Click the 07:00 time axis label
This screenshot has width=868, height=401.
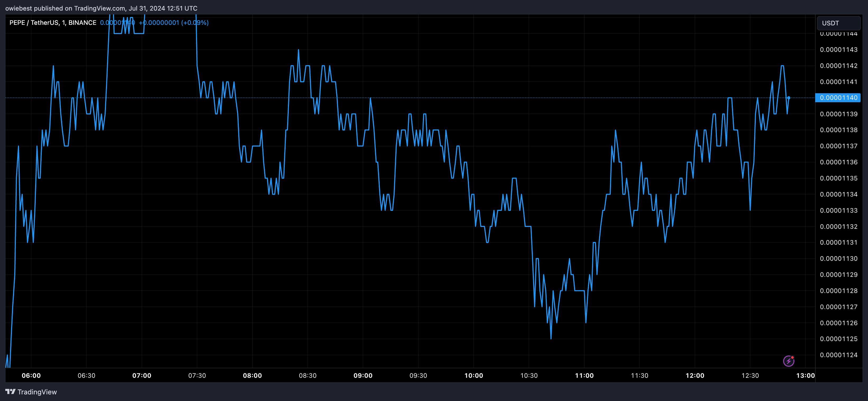tap(142, 375)
